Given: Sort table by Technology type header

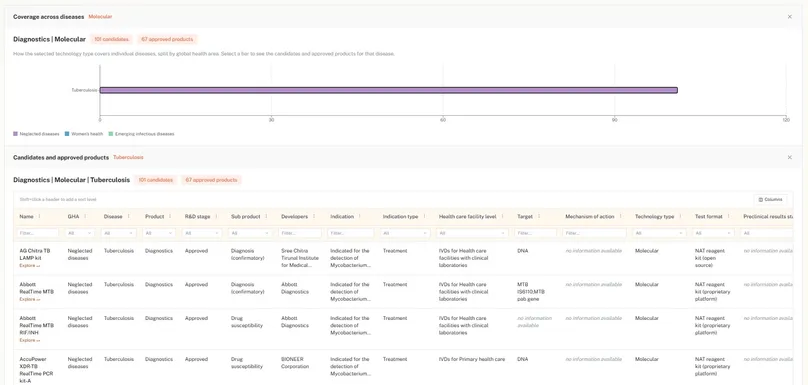Looking at the screenshot, I should pyautogui.click(x=654, y=216).
